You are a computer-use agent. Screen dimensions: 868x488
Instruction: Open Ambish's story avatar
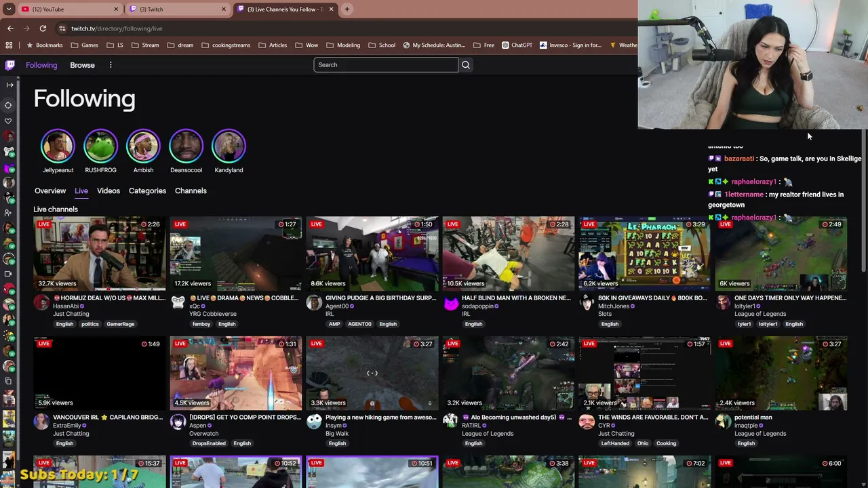point(143,146)
